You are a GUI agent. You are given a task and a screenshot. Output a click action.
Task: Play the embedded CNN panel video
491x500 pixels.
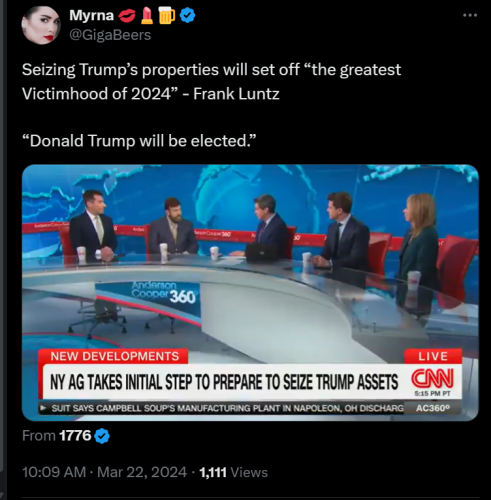click(250, 293)
